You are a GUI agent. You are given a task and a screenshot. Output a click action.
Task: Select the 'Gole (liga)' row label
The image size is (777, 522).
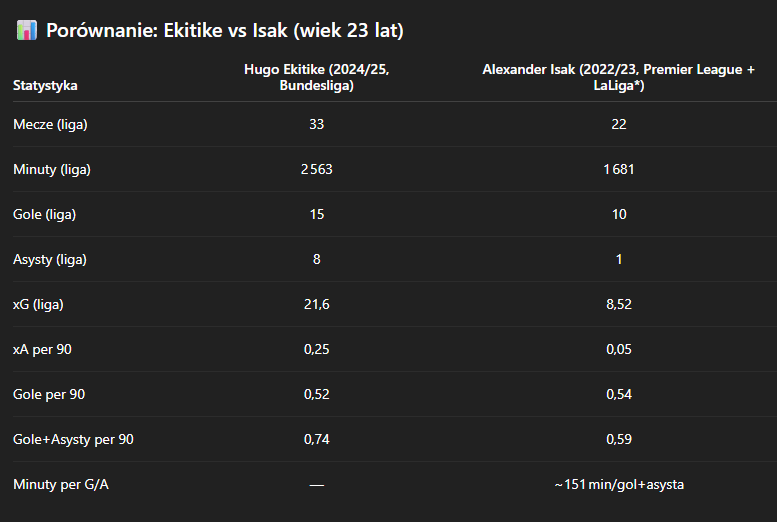coord(45,214)
